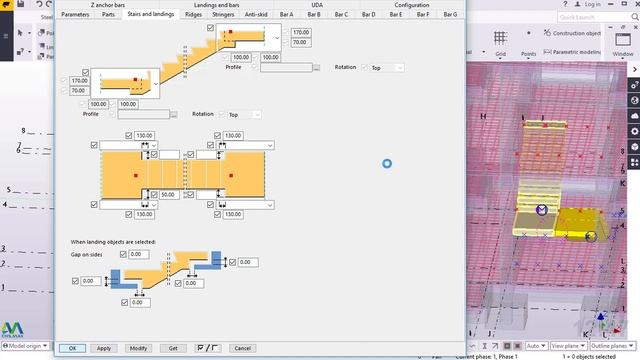Image resolution: width=640 pixels, height=360 pixels.
Task: Click the browse button next to upper Profile
Action: [316, 68]
